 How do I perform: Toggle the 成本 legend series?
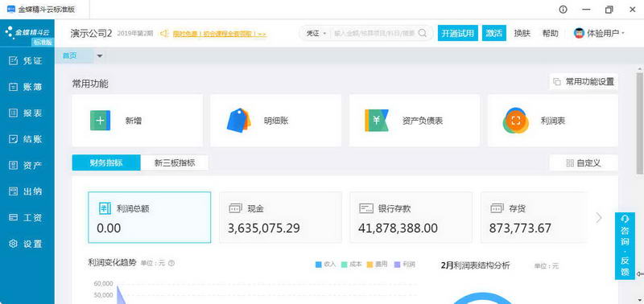click(352, 265)
